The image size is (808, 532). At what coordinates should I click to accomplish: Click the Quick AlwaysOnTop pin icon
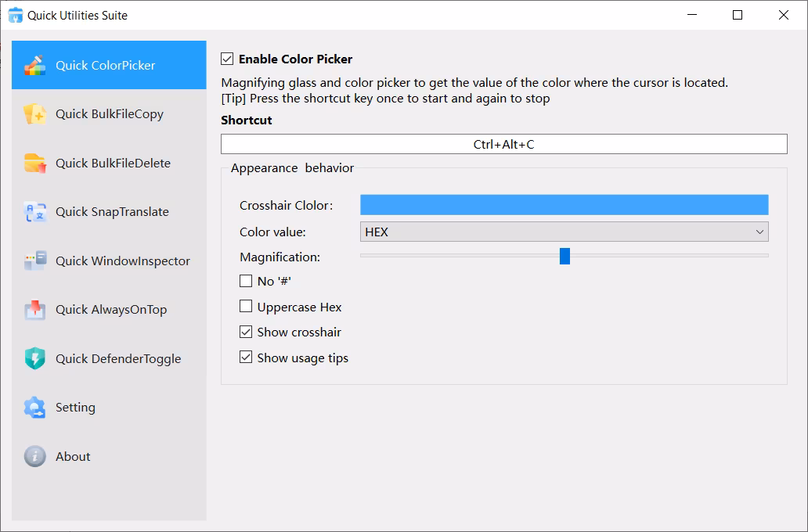(34, 309)
